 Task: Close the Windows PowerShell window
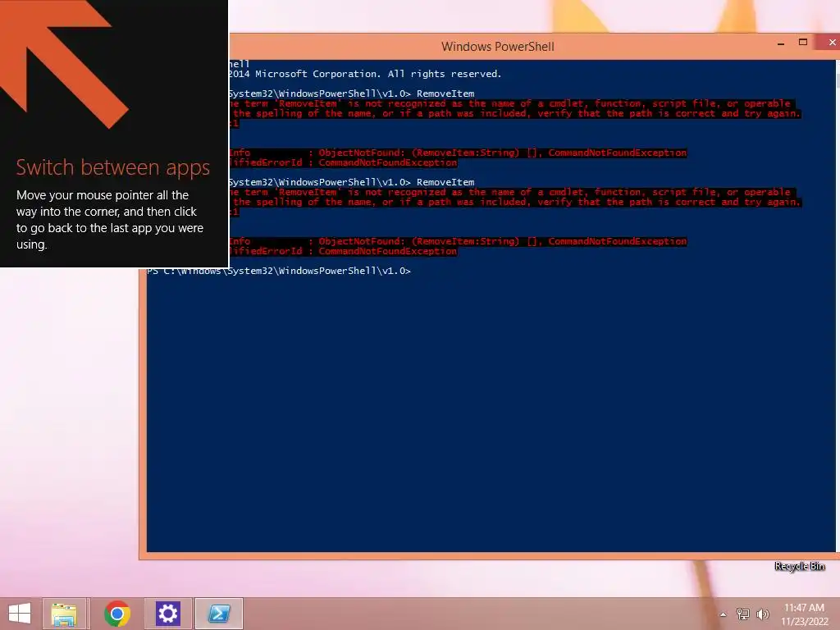coord(830,43)
